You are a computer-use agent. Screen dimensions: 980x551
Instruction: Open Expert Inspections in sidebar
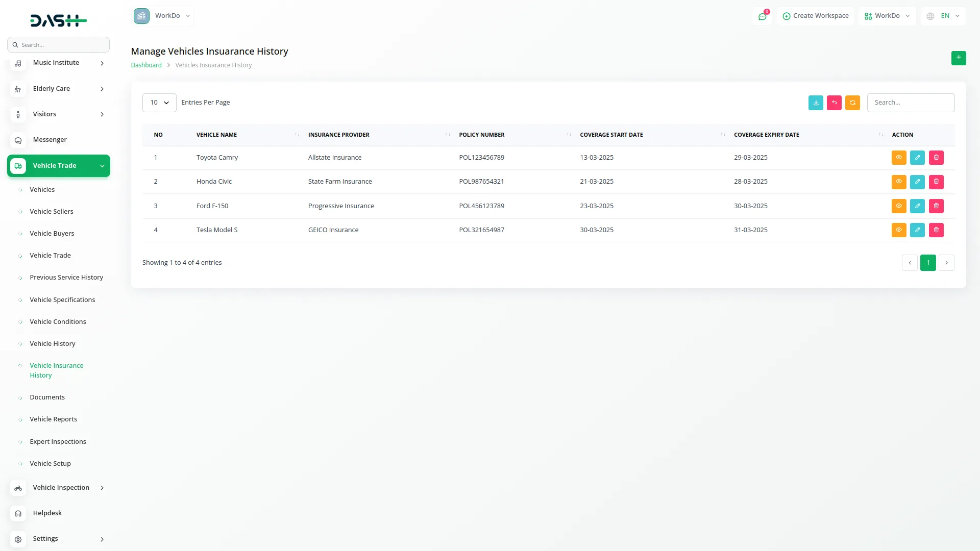tap(58, 441)
